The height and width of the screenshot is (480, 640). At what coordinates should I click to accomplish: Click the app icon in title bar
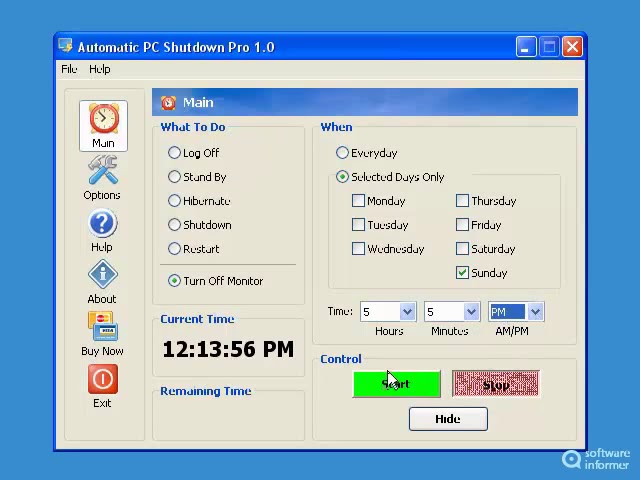click(x=65, y=46)
